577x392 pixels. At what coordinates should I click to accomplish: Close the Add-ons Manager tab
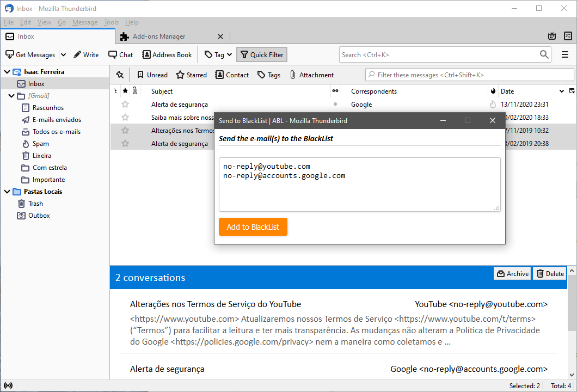click(220, 36)
